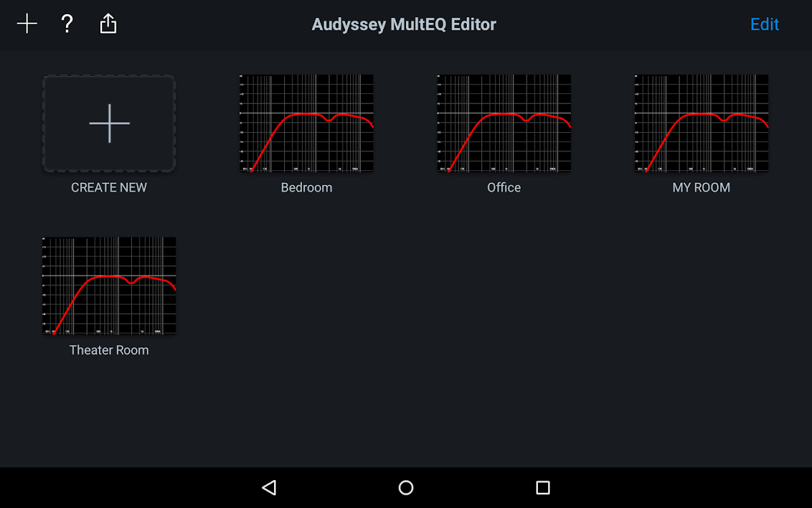The width and height of the screenshot is (812, 508).
Task: Select the MY ROOM label text
Action: click(x=701, y=187)
